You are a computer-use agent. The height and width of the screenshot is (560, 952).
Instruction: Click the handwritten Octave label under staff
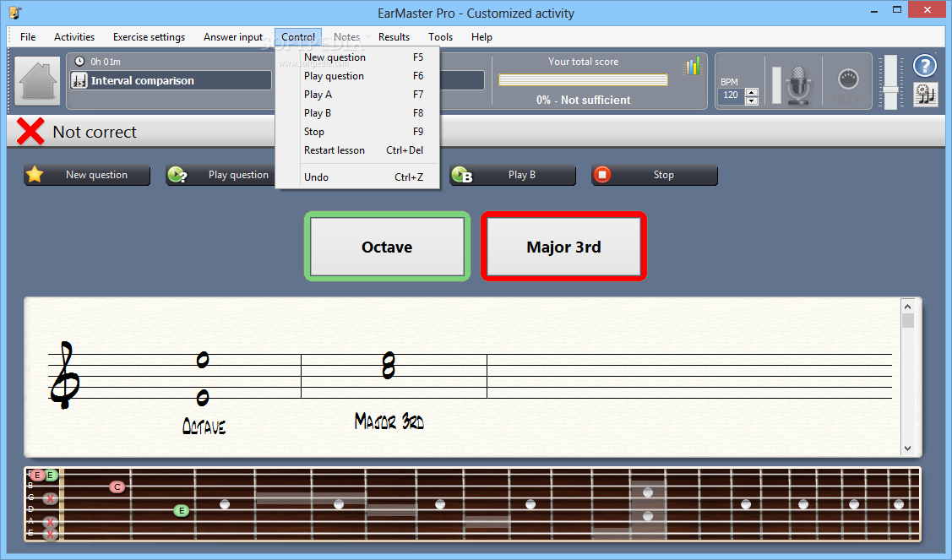[x=204, y=427]
